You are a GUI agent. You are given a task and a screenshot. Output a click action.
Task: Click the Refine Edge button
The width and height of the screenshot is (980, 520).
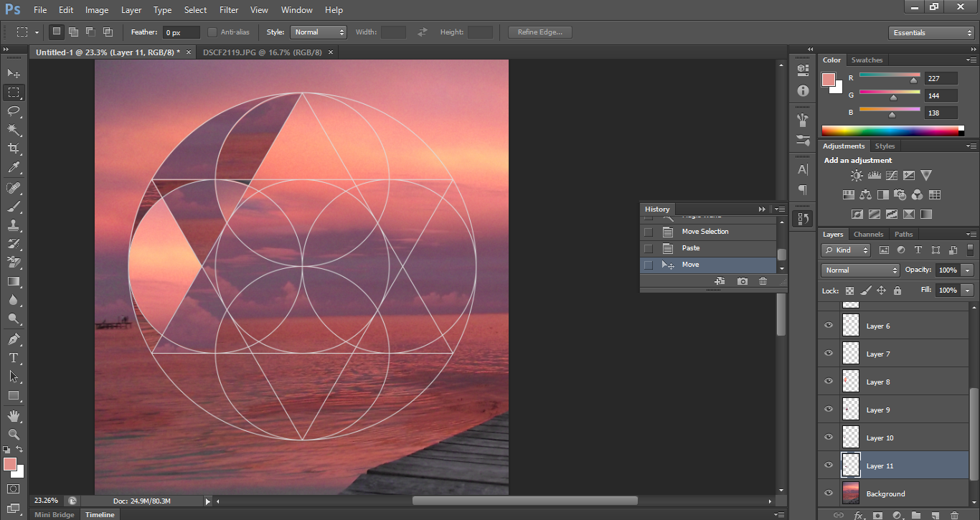540,32
